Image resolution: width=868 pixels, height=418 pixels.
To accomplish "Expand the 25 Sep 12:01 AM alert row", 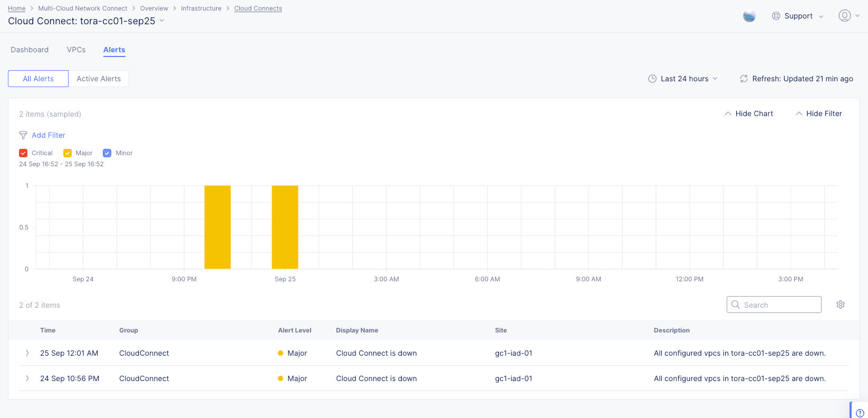I will tap(27, 353).
